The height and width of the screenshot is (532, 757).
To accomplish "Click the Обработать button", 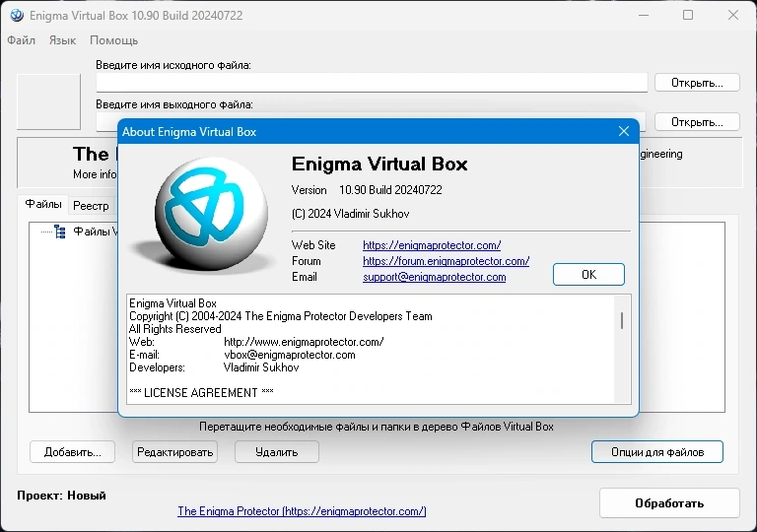I will click(x=669, y=503).
